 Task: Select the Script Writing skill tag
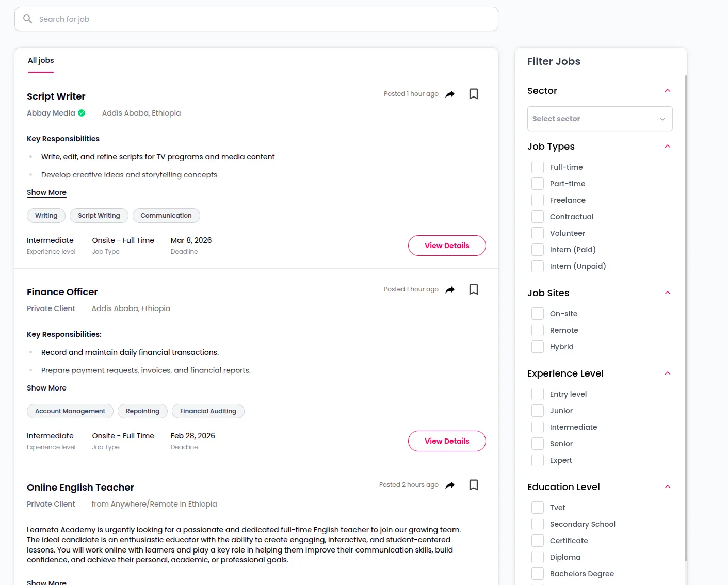[x=99, y=216]
